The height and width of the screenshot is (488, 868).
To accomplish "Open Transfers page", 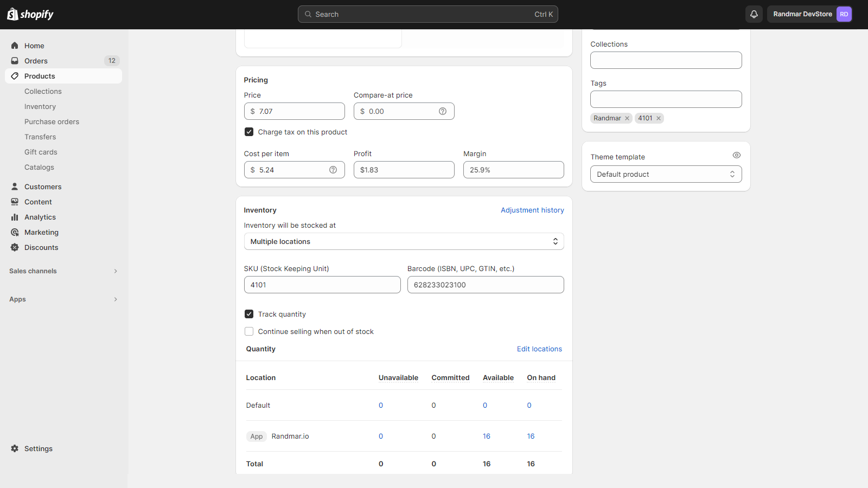I will (x=40, y=137).
